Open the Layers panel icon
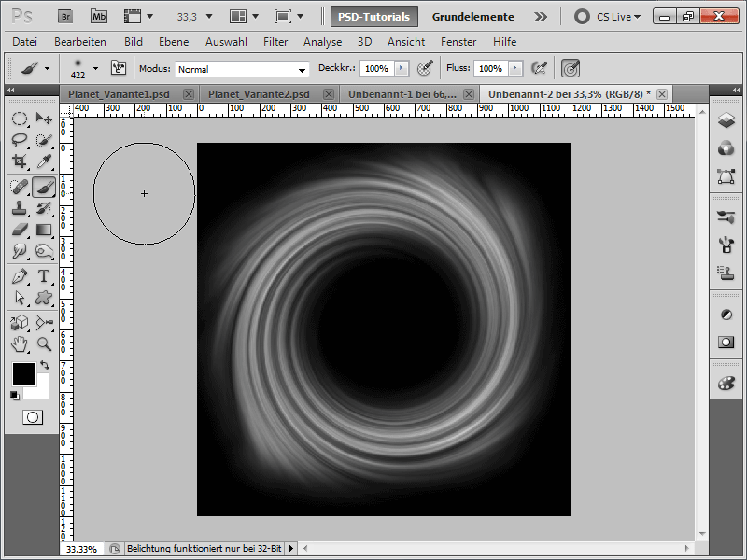This screenshot has height=560, width=747. [x=726, y=120]
